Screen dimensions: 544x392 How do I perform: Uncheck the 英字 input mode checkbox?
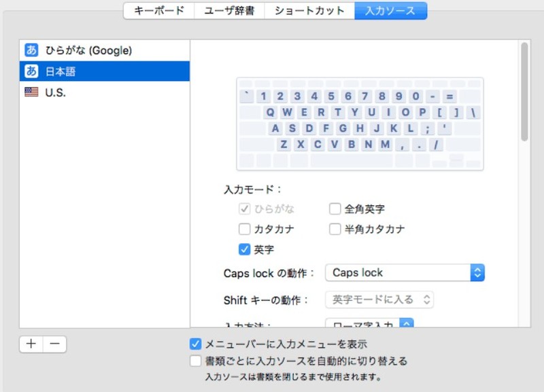(x=245, y=249)
